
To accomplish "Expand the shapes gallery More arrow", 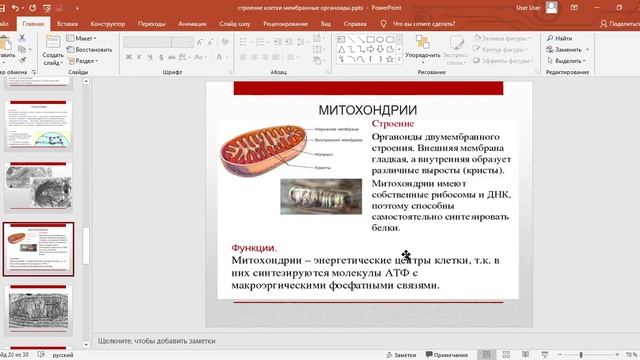I will [x=399, y=60].
